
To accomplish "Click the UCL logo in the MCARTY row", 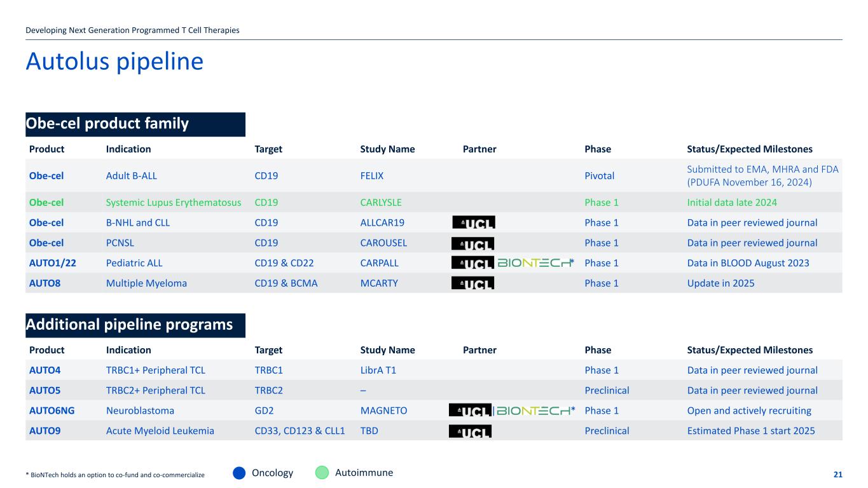I will click(x=472, y=283).
